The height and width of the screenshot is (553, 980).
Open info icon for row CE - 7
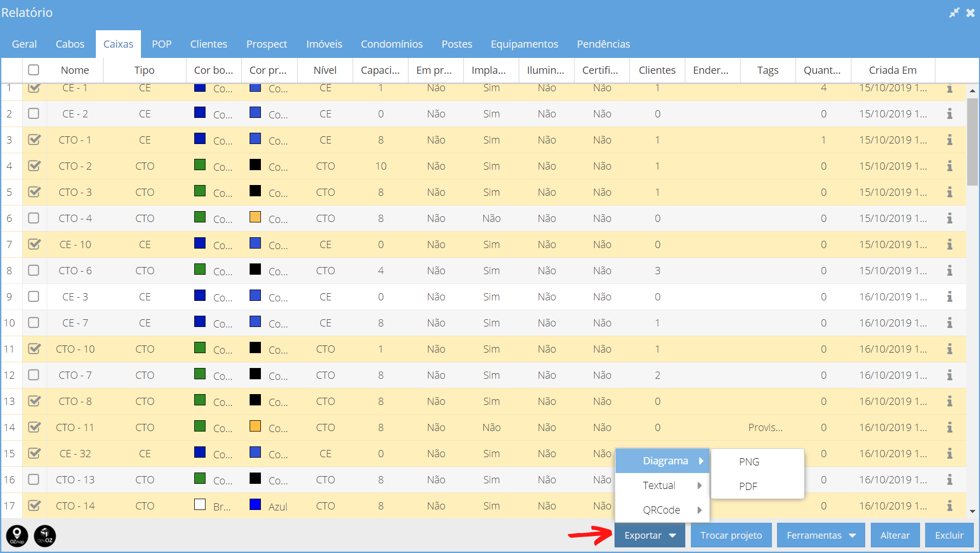950,323
